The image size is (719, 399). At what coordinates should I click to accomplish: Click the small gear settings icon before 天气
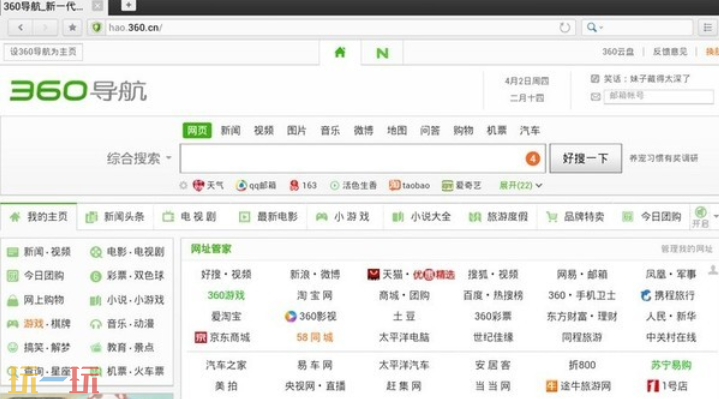[x=183, y=185]
